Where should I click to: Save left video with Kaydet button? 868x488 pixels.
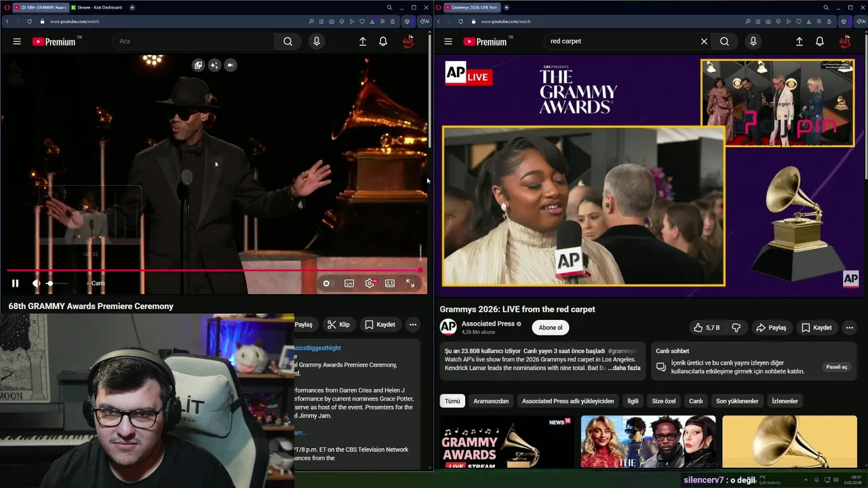380,325
